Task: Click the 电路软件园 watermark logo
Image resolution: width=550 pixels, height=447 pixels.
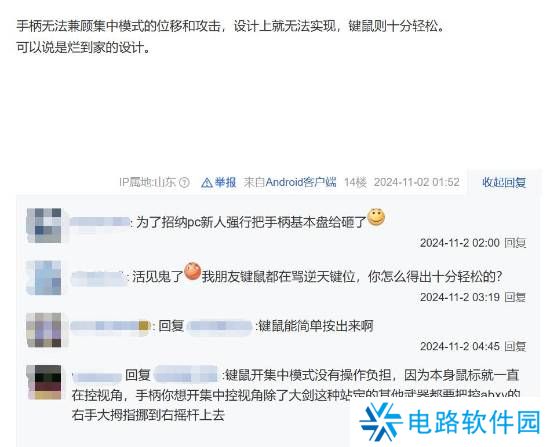Action: point(450,421)
